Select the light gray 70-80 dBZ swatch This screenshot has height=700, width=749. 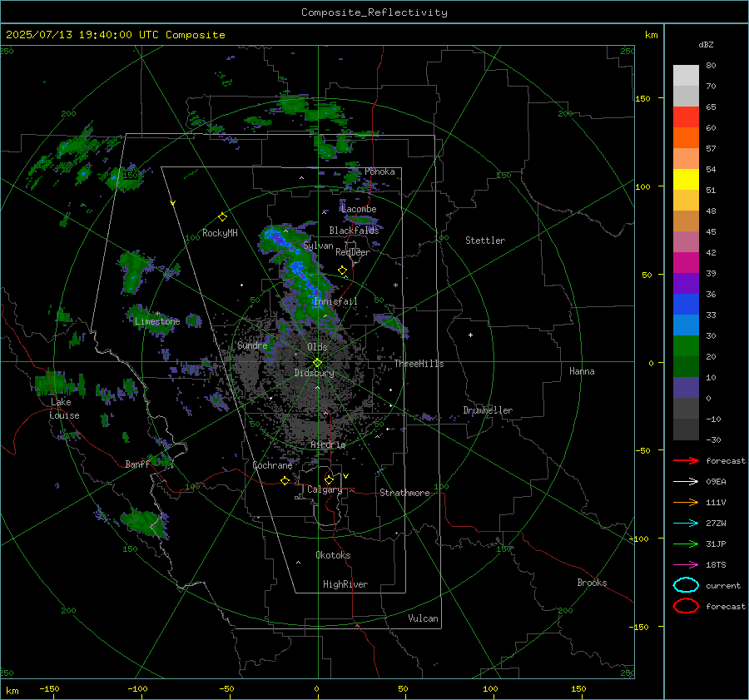coord(686,75)
